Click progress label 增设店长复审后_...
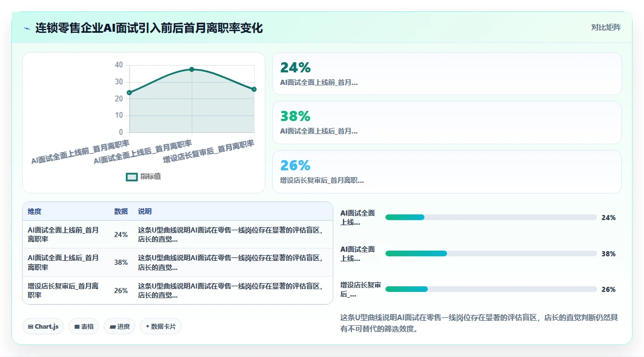Viewport: 644px width, 357px height. (360, 289)
